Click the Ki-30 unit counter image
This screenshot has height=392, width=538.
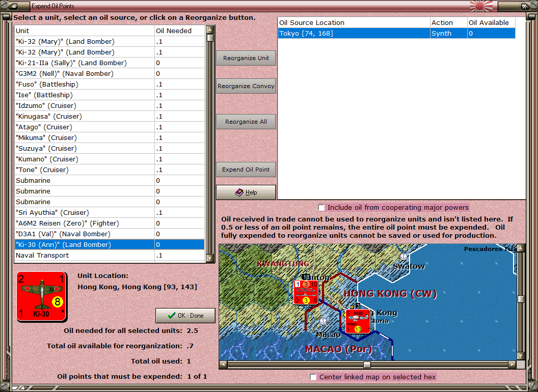42,297
